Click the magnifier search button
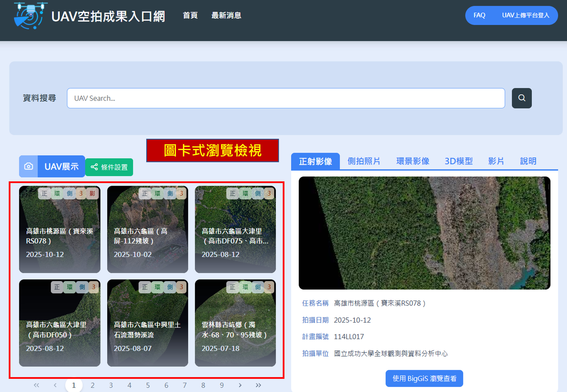This screenshot has width=567, height=392. pos(521,98)
